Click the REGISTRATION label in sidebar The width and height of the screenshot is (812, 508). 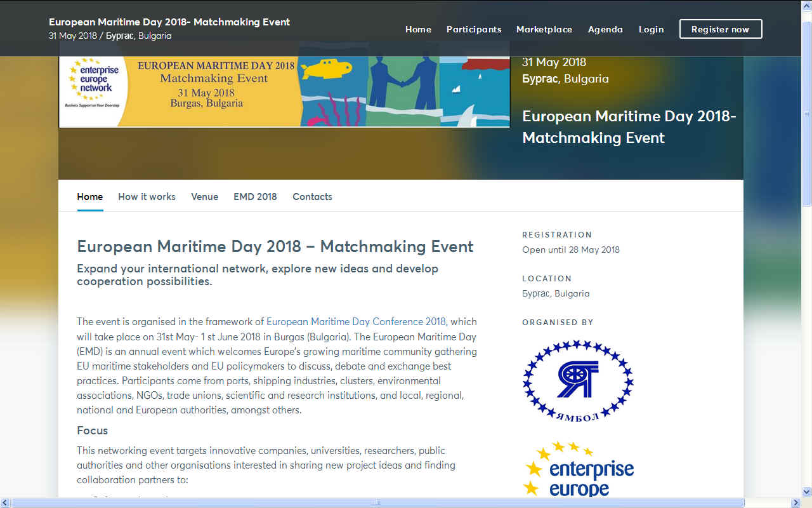(557, 235)
